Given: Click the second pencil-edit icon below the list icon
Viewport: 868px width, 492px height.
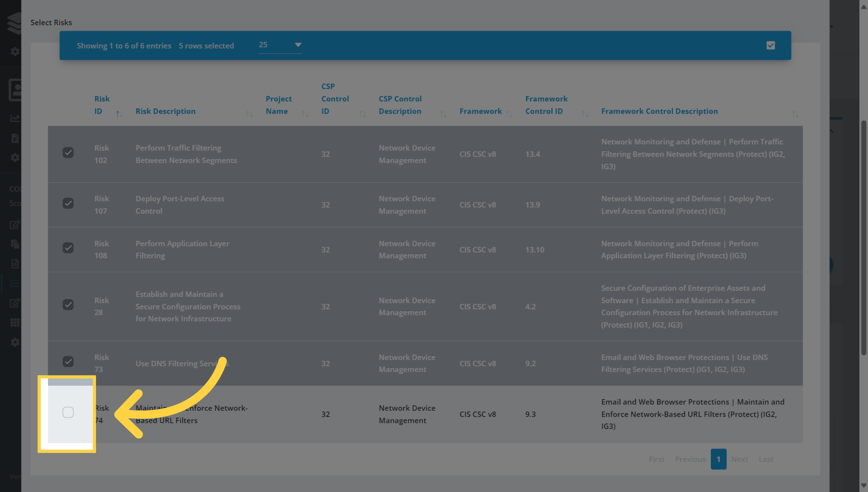Looking at the screenshot, I should (15, 303).
